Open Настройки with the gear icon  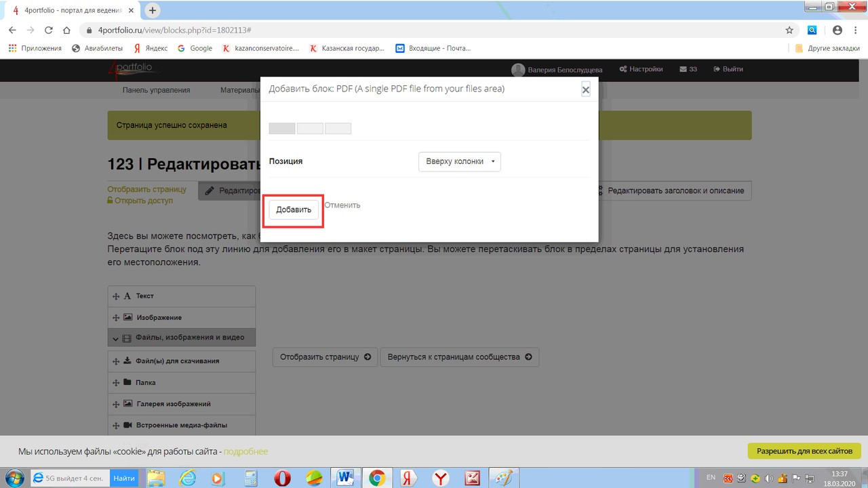click(642, 69)
